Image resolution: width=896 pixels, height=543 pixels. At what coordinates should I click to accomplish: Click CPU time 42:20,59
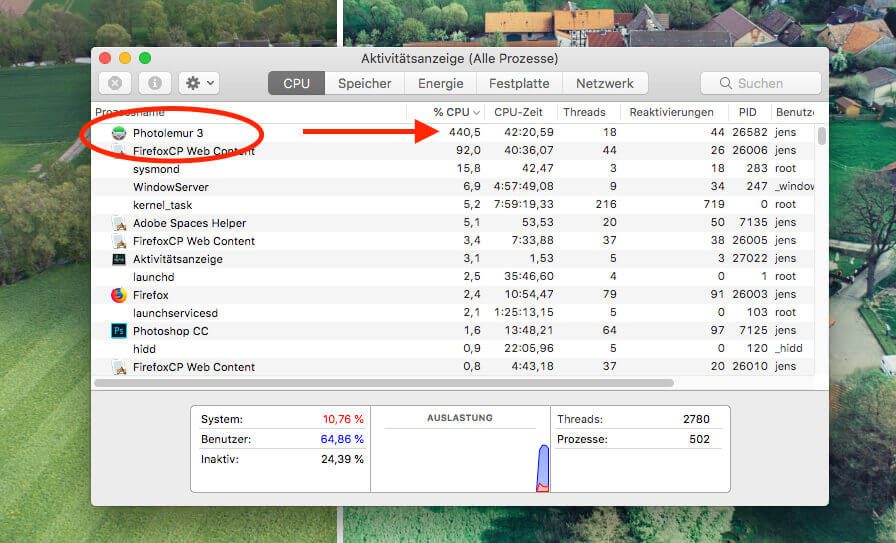(529, 133)
